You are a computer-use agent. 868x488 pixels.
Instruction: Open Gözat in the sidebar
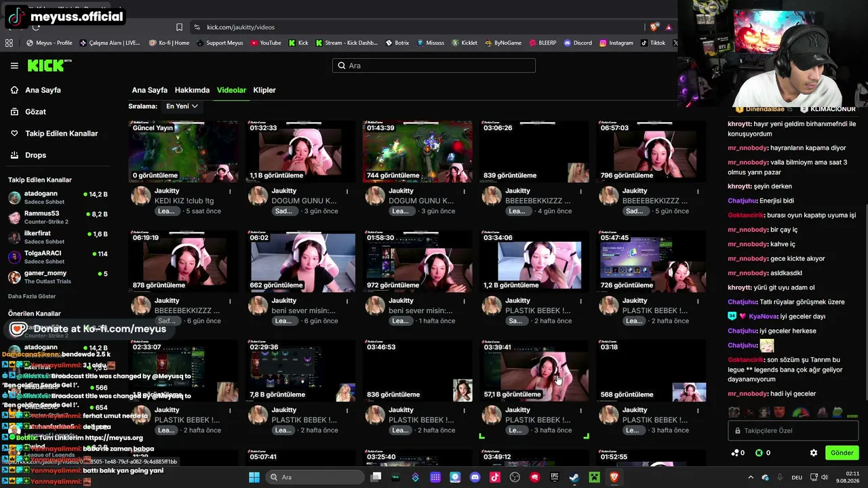click(x=28, y=112)
